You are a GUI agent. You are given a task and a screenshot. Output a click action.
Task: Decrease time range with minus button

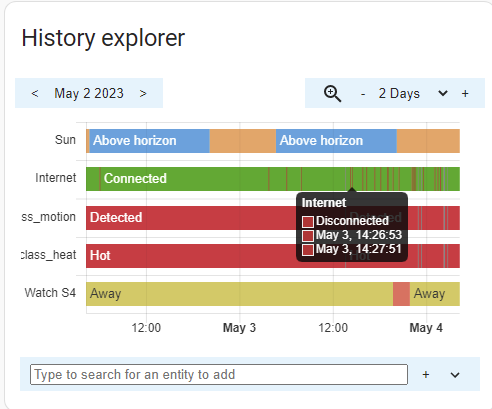[363, 94]
